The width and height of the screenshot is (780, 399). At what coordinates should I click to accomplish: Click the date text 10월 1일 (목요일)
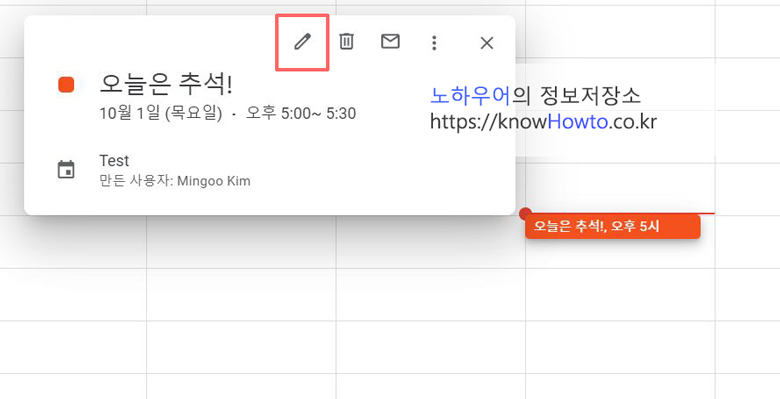point(161,113)
